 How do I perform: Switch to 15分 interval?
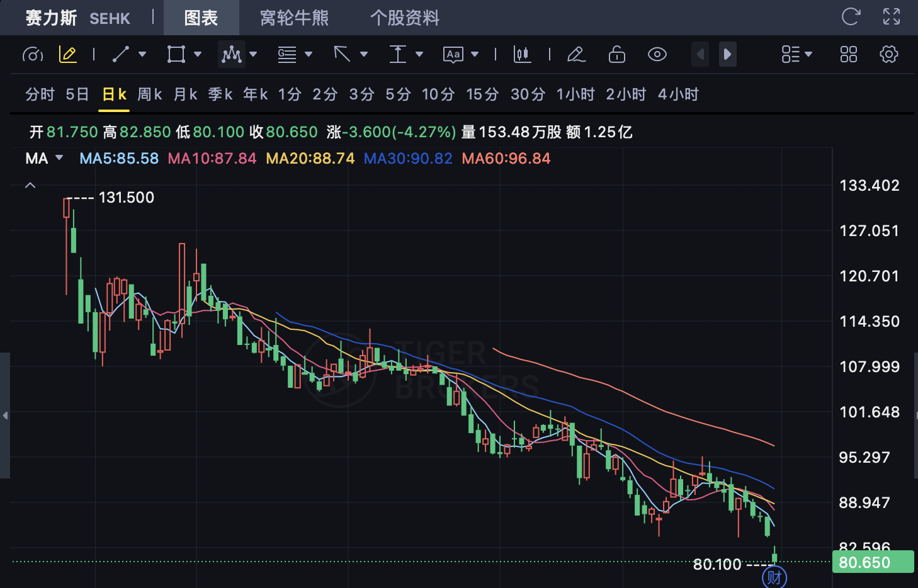(482, 94)
